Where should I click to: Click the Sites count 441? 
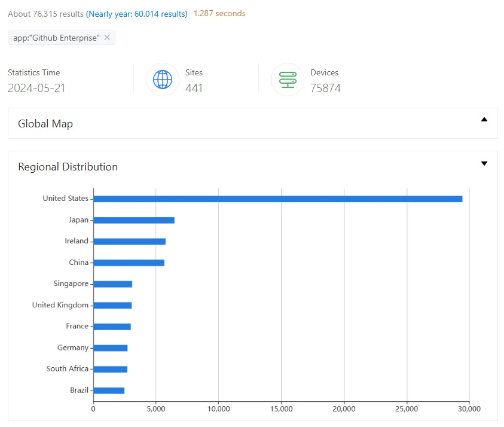coord(194,88)
